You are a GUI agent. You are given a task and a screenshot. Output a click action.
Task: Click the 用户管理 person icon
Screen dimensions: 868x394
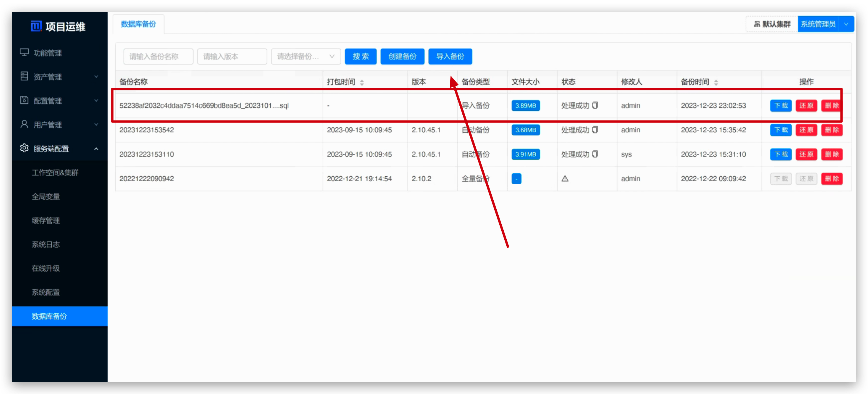(24, 124)
